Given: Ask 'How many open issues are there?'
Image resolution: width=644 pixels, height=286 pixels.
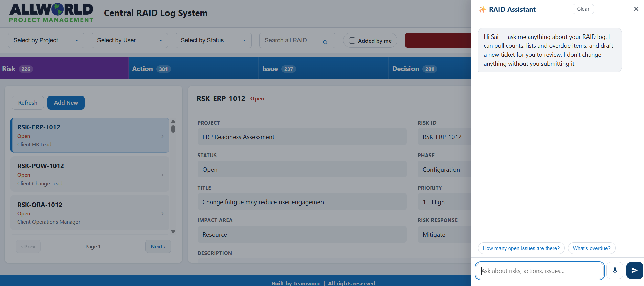Looking at the screenshot, I should click(x=521, y=248).
